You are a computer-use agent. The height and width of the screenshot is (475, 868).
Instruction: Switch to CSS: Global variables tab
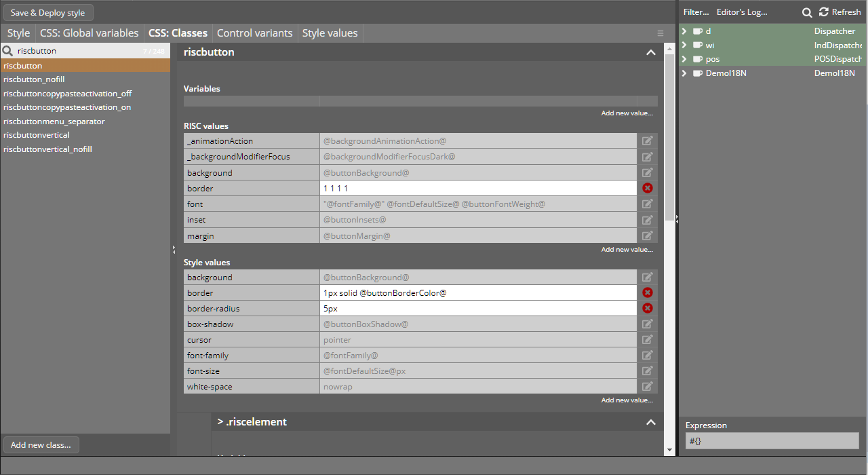pos(89,33)
